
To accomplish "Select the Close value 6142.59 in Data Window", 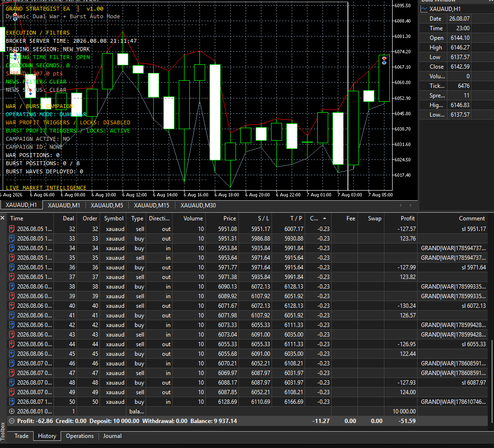I will point(460,66).
